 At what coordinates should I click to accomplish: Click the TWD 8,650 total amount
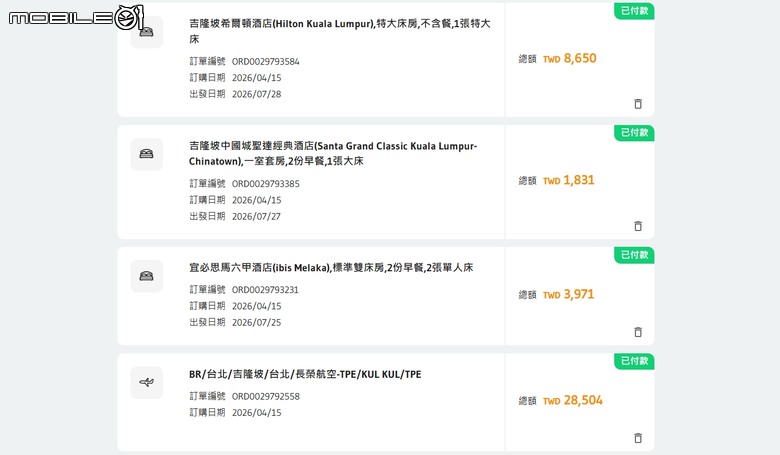[x=570, y=58]
